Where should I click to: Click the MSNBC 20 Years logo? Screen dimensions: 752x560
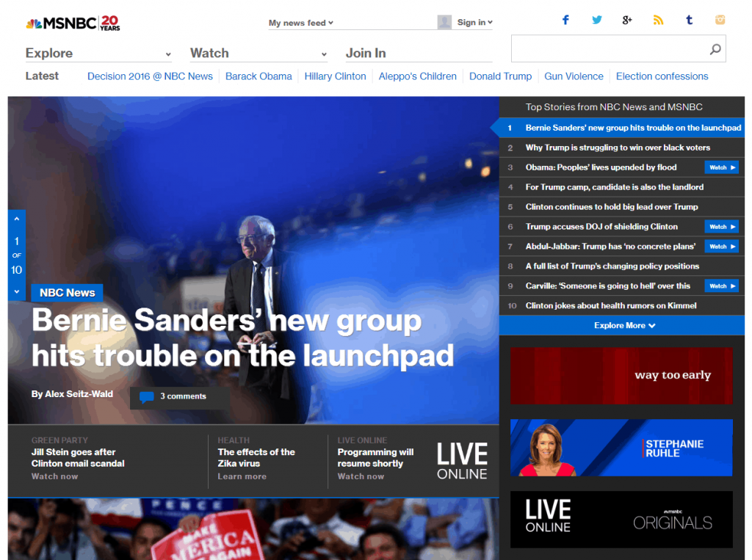point(73,23)
